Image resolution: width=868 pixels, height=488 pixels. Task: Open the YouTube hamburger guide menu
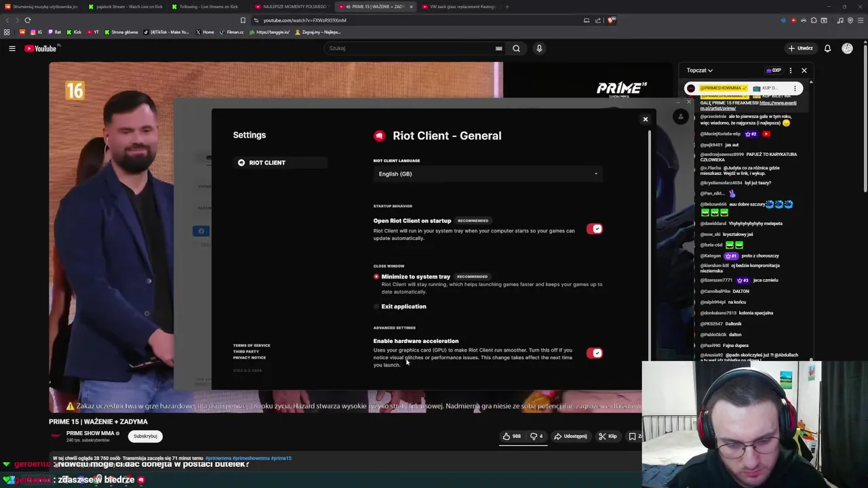[12, 48]
